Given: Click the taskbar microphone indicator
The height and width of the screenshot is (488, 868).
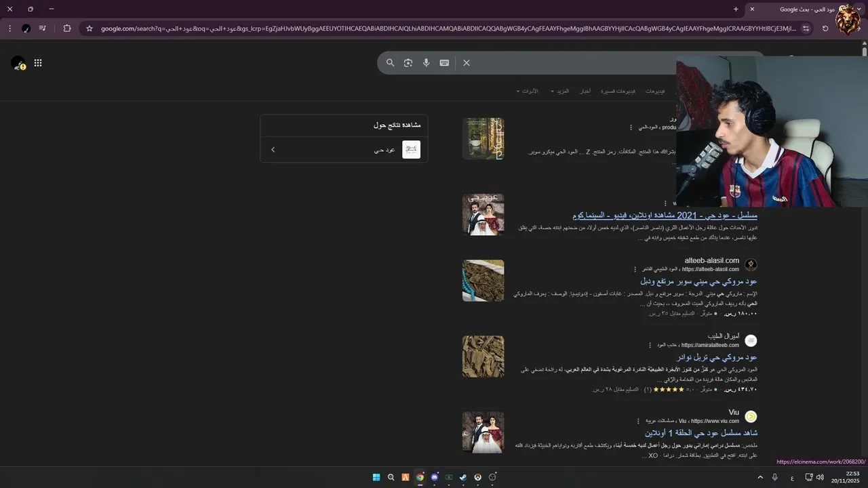Looking at the screenshot, I should click(774, 477).
